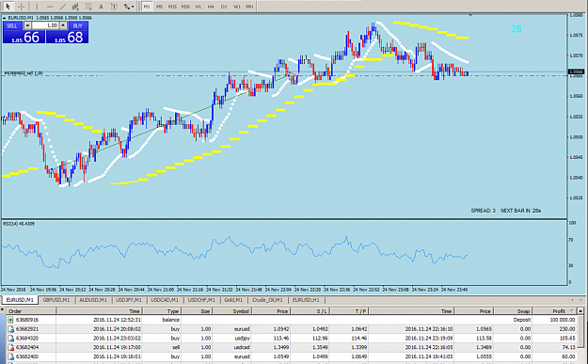Sort by the Type column header
Screen dimensions: 588x364
click(162, 311)
